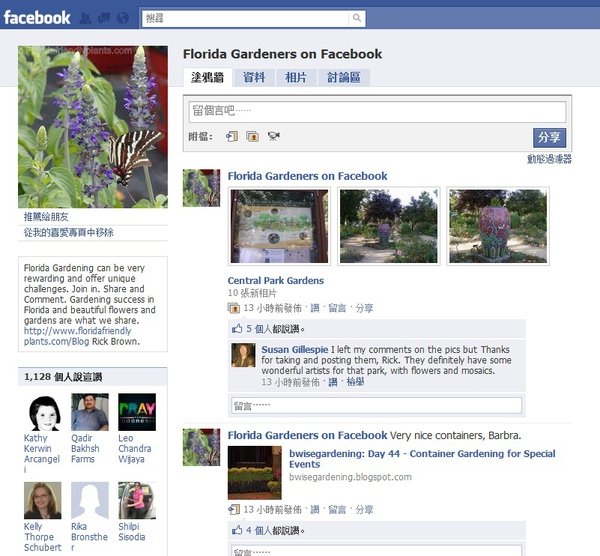Open messages icon in header
The image size is (600, 556).
[104, 18]
